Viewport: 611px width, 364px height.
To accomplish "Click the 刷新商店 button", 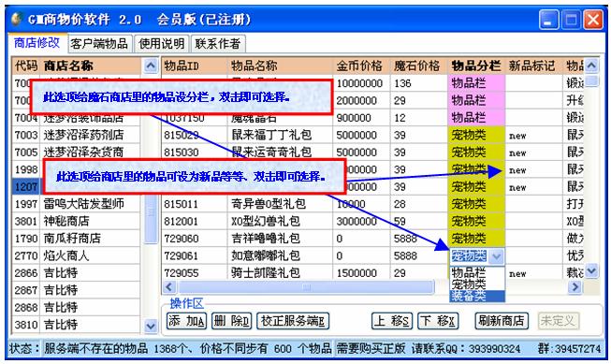I will 502,321.
